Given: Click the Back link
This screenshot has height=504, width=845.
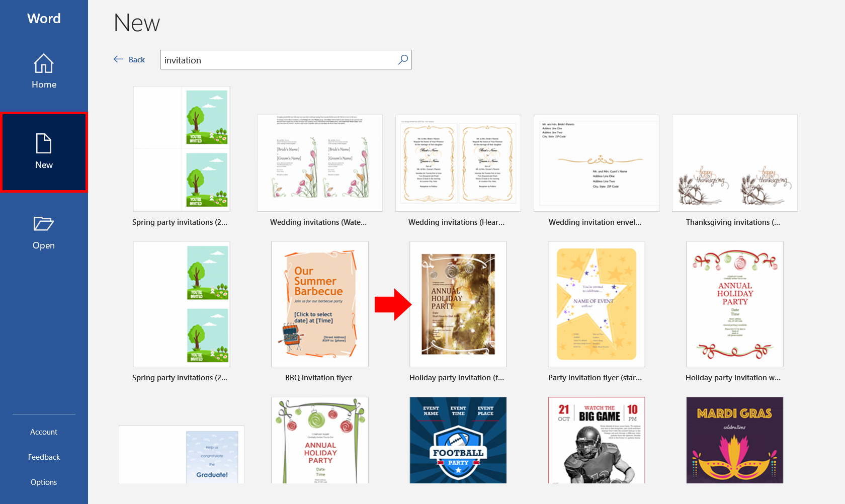Looking at the screenshot, I should click(x=136, y=59).
